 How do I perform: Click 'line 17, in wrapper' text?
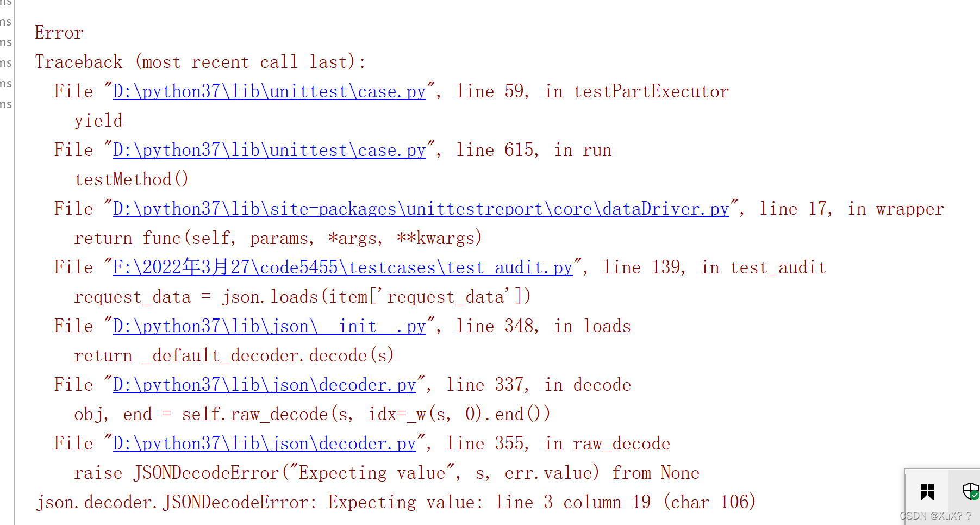pos(852,209)
